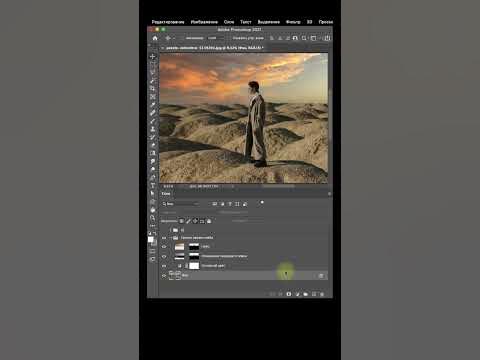Open the search icon in options bar
The height and width of the screenshot is (360, 480).
coord(304,38)
